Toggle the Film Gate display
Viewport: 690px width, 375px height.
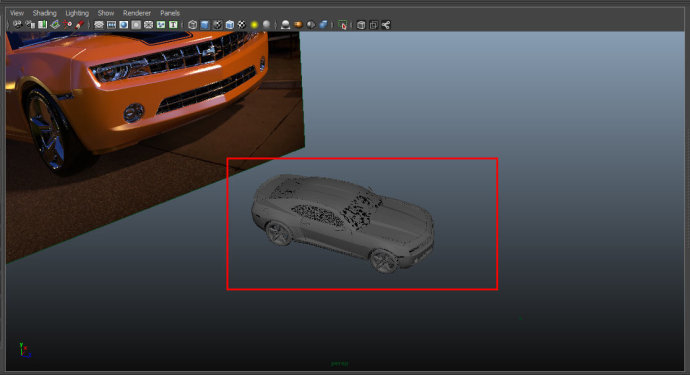click(x=111, y=25)
